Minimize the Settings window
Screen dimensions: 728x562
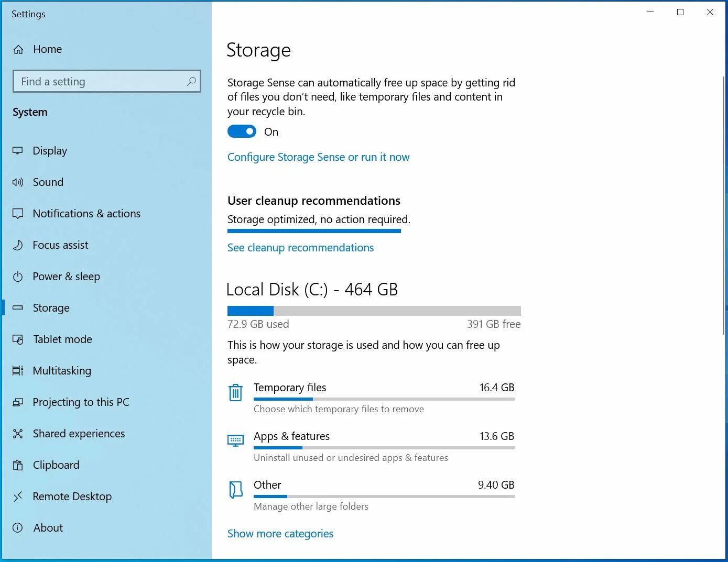tap(650, 12)
